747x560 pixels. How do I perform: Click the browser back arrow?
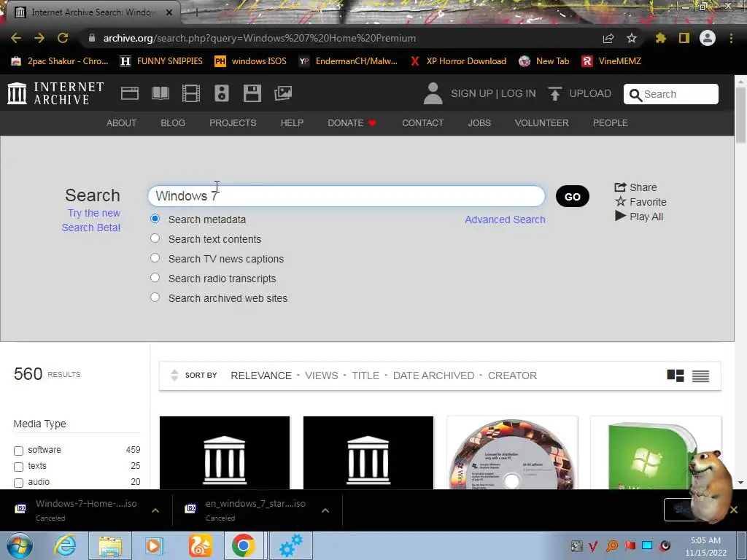16,38
